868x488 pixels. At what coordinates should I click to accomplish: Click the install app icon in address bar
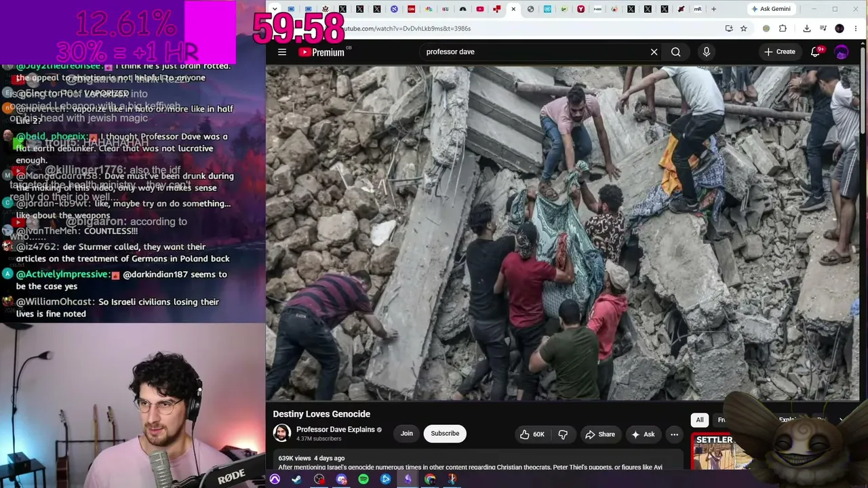729,28
